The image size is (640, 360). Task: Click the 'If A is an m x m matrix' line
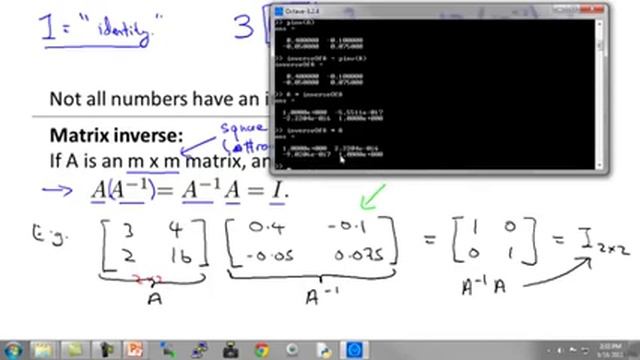(x=148, y=161)
